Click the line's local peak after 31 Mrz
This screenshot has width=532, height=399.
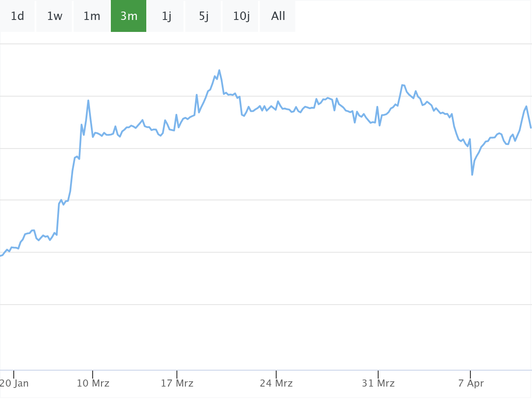[x=403, y=85]
